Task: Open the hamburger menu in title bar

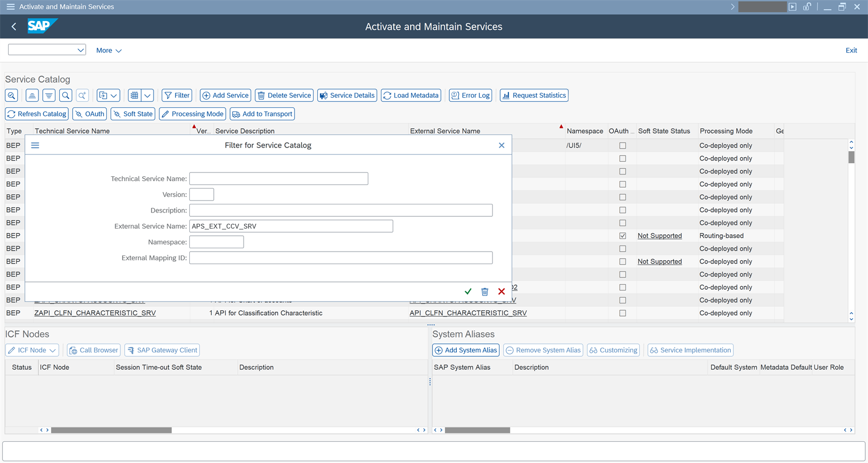Action: 10,7
